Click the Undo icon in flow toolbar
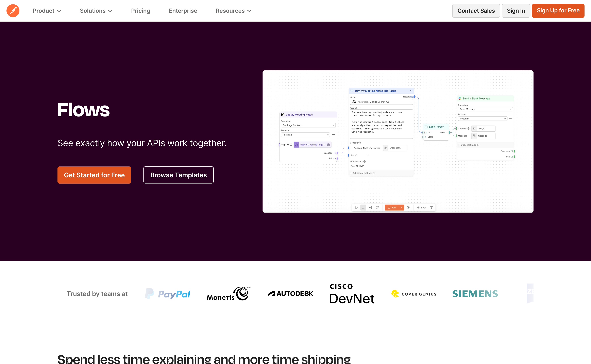The image size is (591, 364). 356,207
